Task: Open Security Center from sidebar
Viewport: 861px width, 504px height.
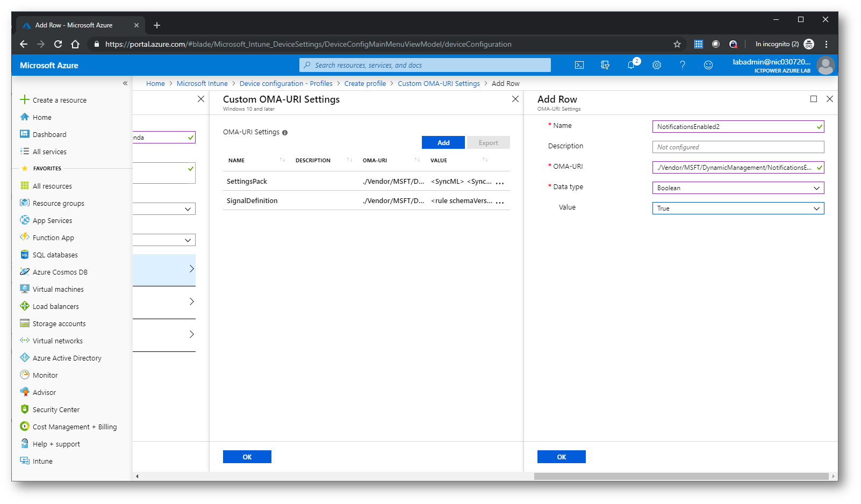Action: [x=56, y=409]
